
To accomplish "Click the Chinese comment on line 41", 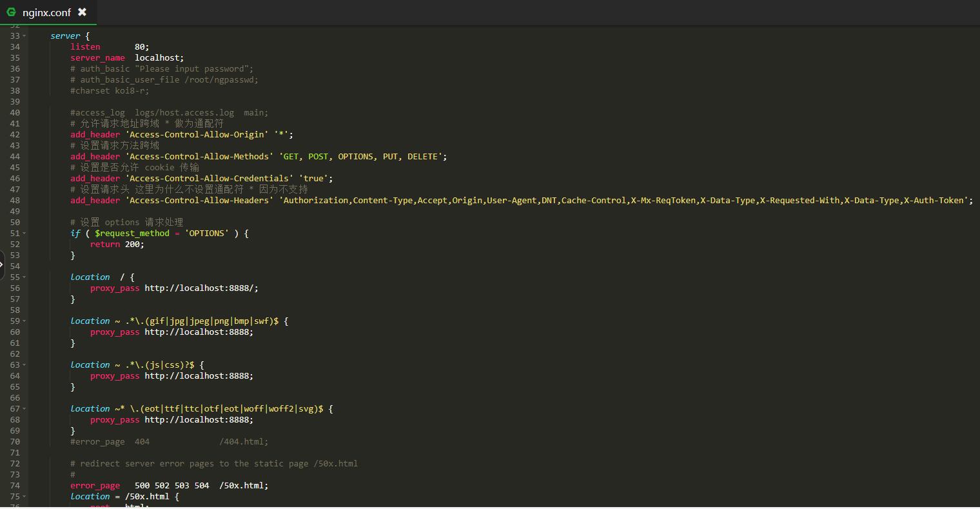I will tap(147, 123).
